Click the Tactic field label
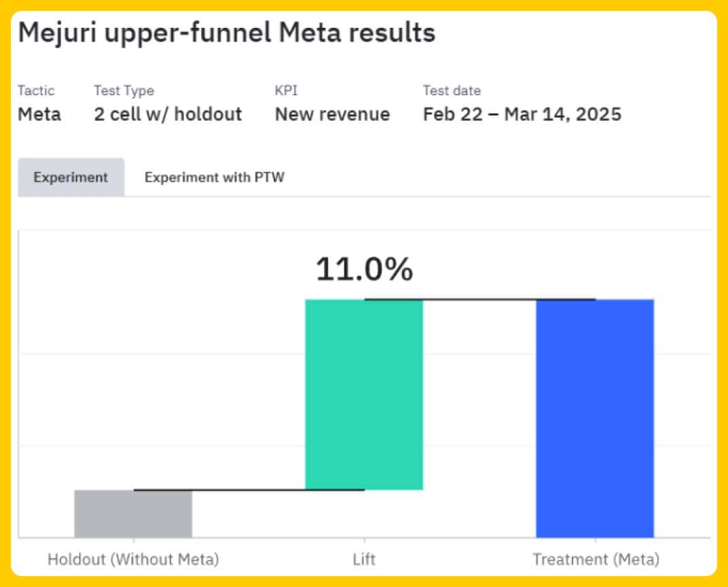Screen dimensions: 728x587 36,90
